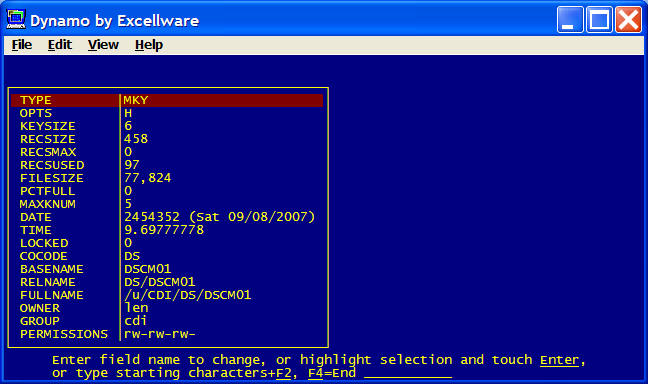Select the RECSUSED field name
This screenshot has height=384, width=648.
(x=52, y=165)
